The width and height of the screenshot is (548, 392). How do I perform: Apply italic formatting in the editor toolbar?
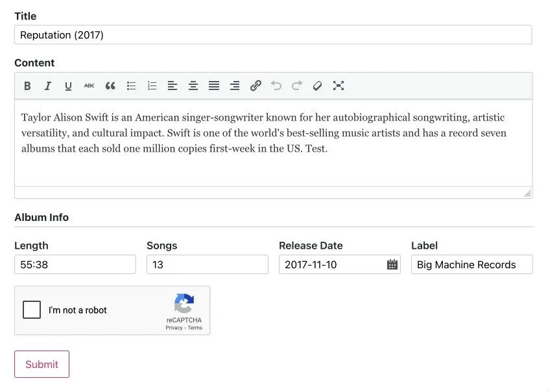click(x=48, y=86)
